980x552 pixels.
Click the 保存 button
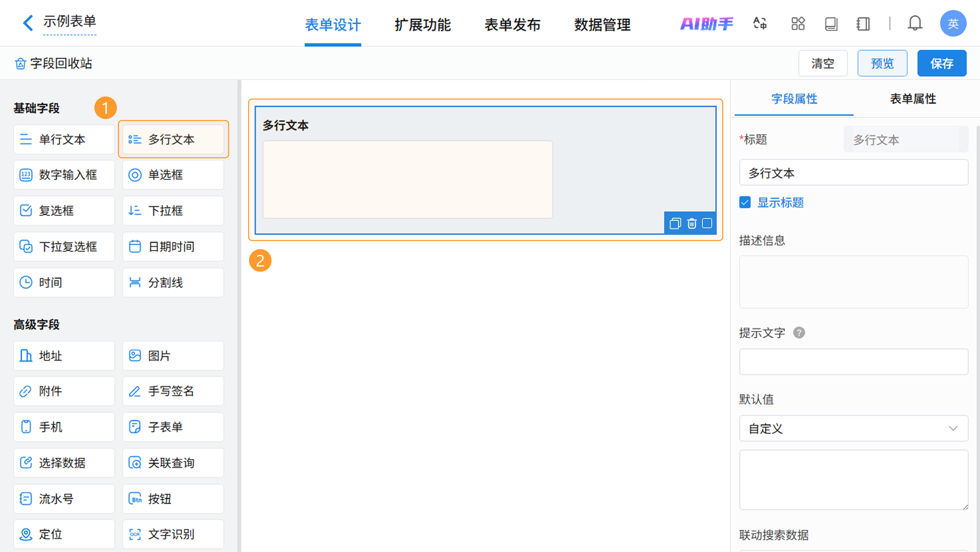click(x=941, y=63)
